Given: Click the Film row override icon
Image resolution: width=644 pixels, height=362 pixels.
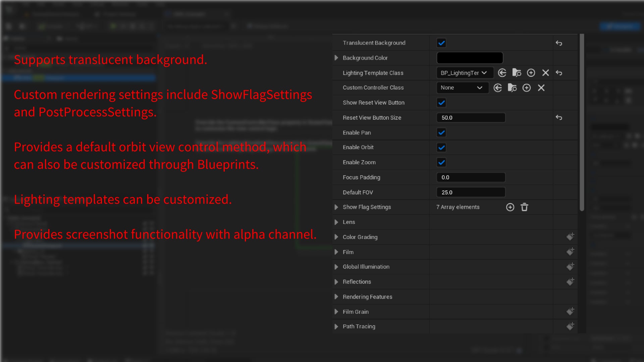Looking at the screenshot, I should [x=570, y=252].
